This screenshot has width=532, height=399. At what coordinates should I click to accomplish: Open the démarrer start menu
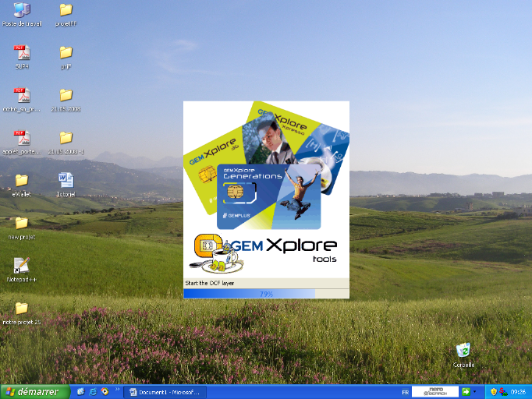[x=35, y=391]
